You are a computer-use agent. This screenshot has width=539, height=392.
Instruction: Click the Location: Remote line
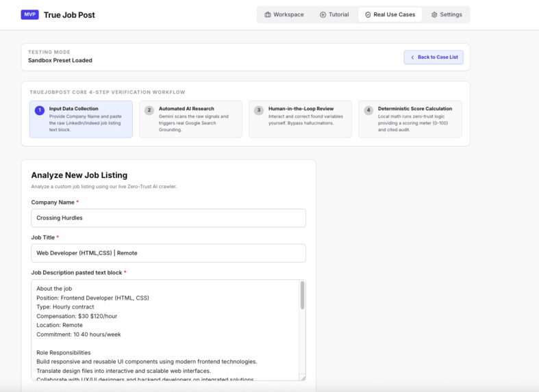point(60,325)
